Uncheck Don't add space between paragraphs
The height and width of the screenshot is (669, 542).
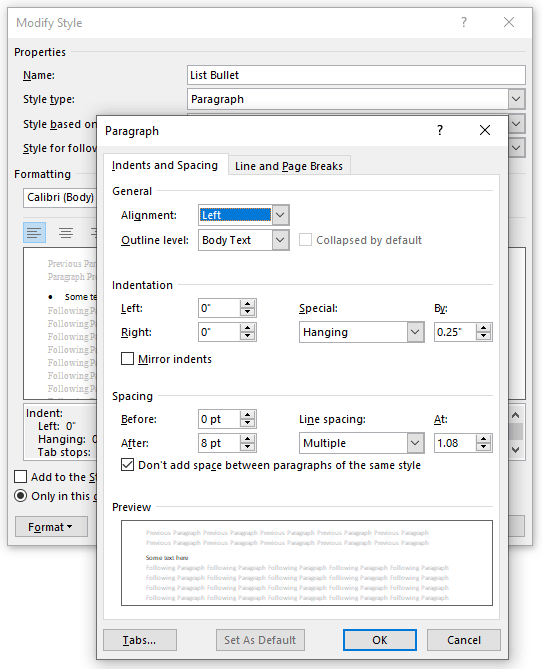(127, 465)
